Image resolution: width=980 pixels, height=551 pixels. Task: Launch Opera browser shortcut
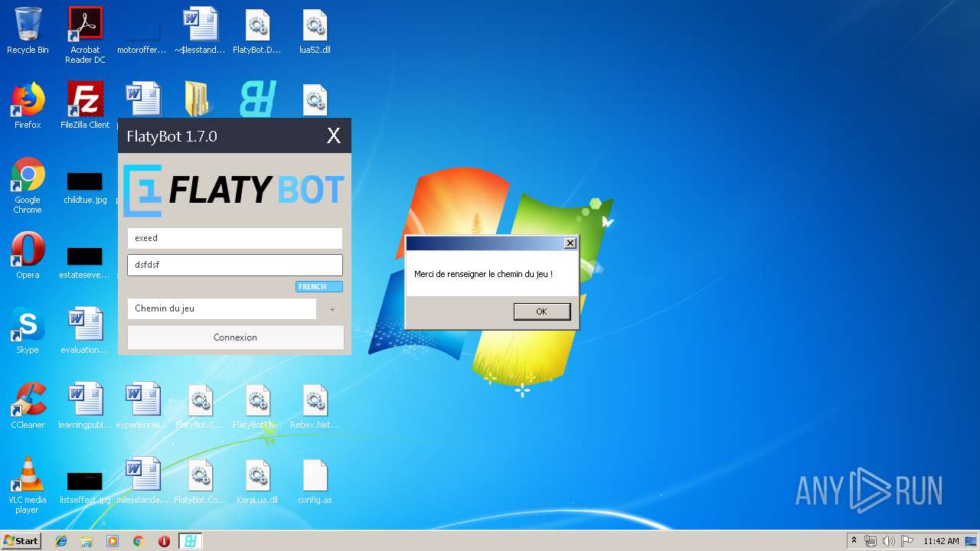click(x=28, y=256)
